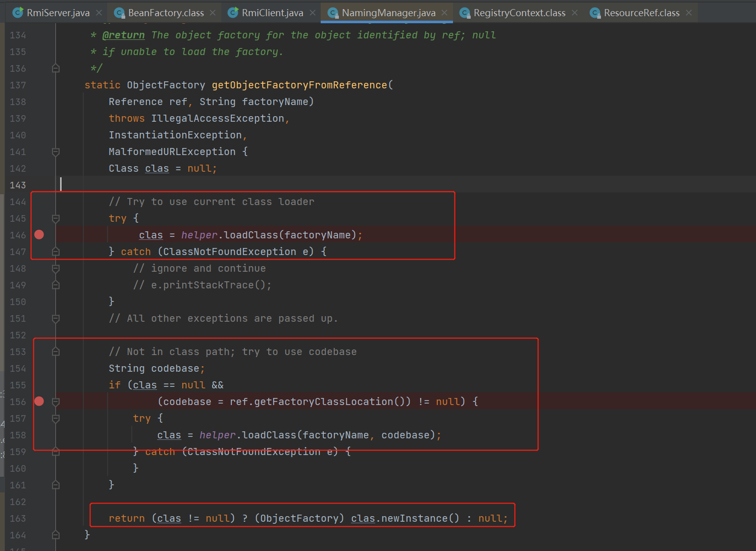Switch to the RmiClient.java tab
756x551 pixels.
(272, 13)
